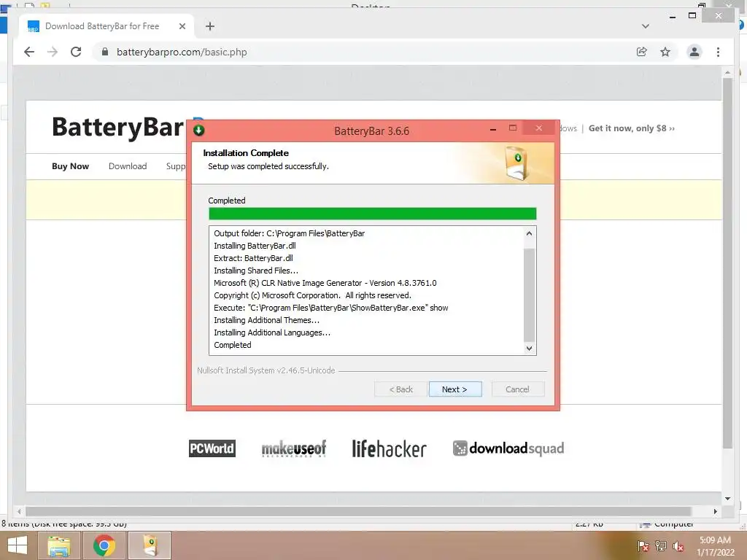This screenshot has height=560, width=747.
Task: Click Action Center flag tray icon
Action: coord(643,545)
